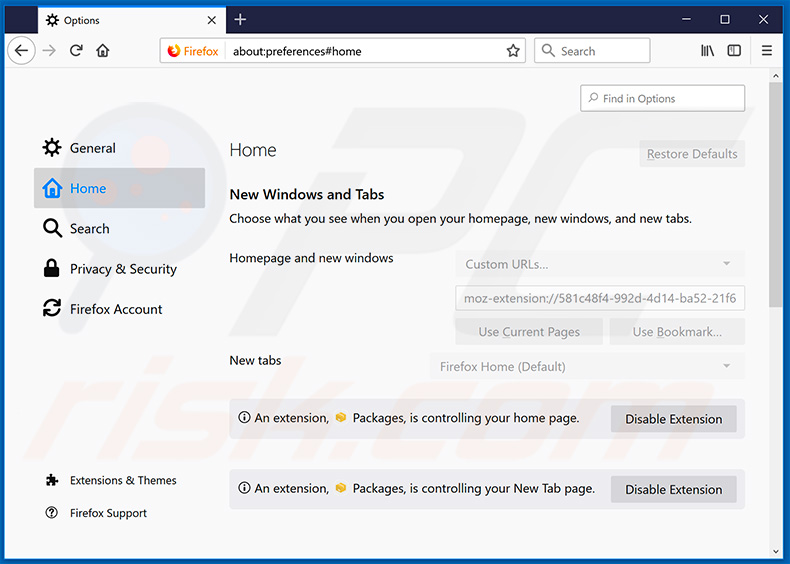Click the Packages icon in home page notice

(341, 417)
